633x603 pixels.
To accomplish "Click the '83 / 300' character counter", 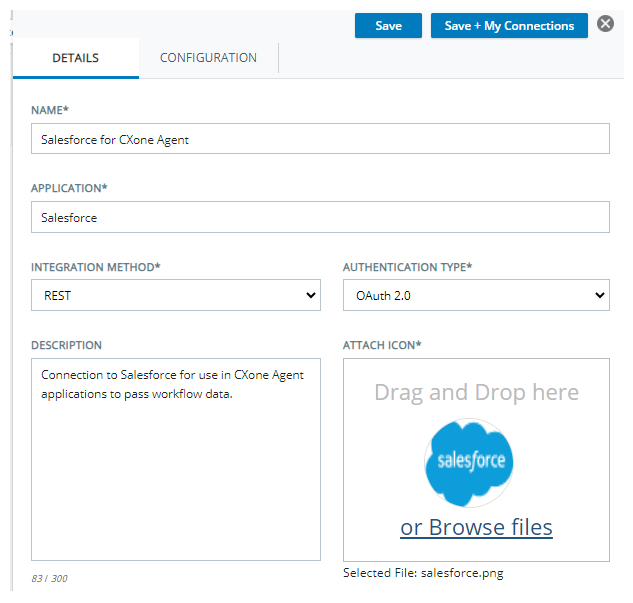I will point(50,578).
